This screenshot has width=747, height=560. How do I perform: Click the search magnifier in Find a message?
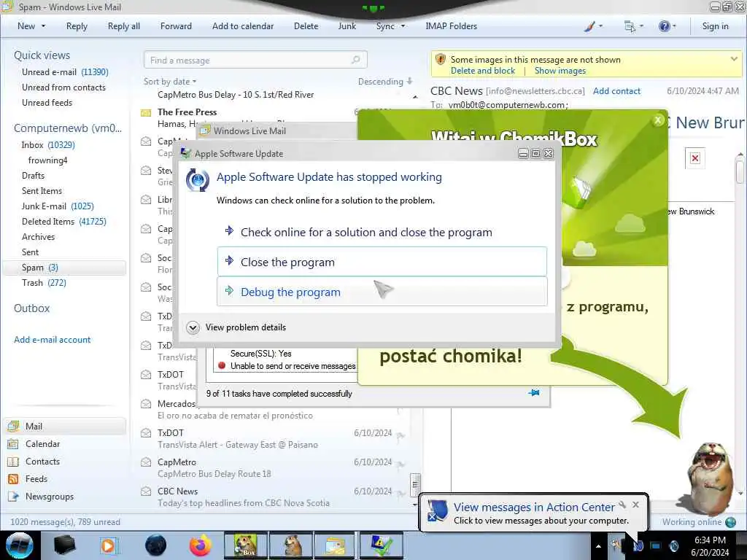coord(355,60)
